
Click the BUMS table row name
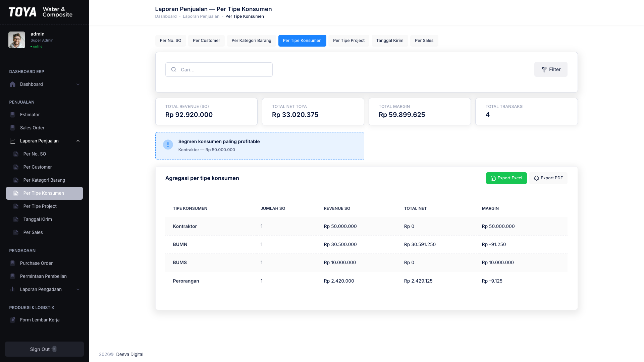pyautogui.click(x=180, y=262)
